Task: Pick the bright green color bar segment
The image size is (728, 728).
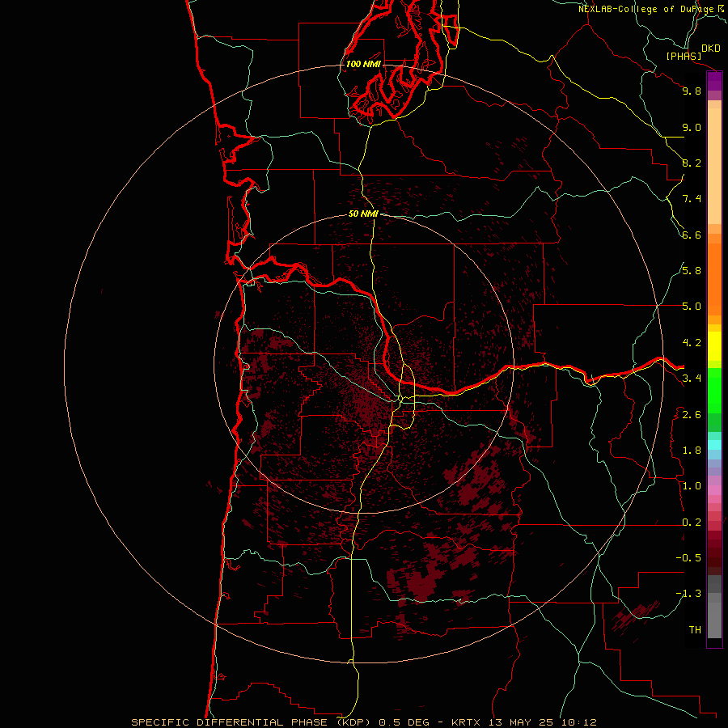Action: [x=714, y=391]
